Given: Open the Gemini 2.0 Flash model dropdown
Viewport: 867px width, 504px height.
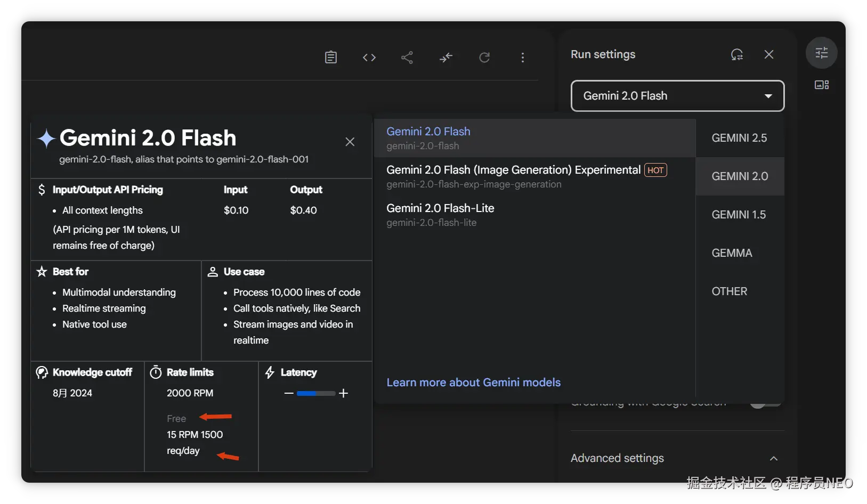Looking at the screenshot, I should click(677, 96).
